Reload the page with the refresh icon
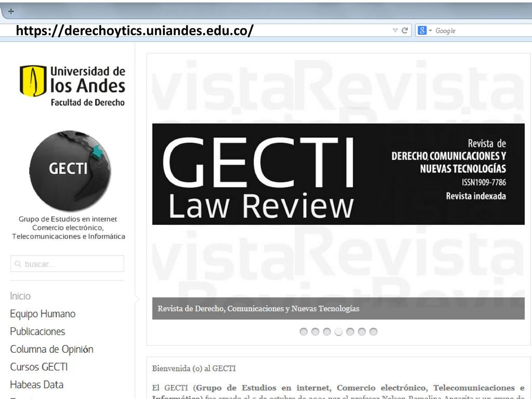532x399 pixels. pyautogui.click(x=404, y=31)
